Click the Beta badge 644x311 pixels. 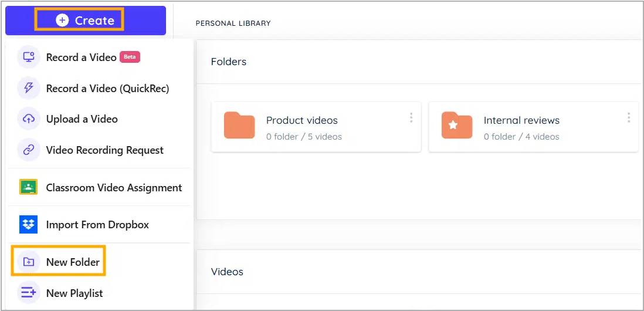pyautogui.click(x=130, y=57)
